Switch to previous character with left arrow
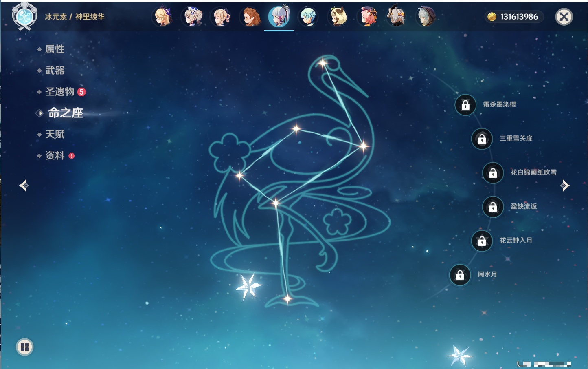 click(x=24, y=186)
